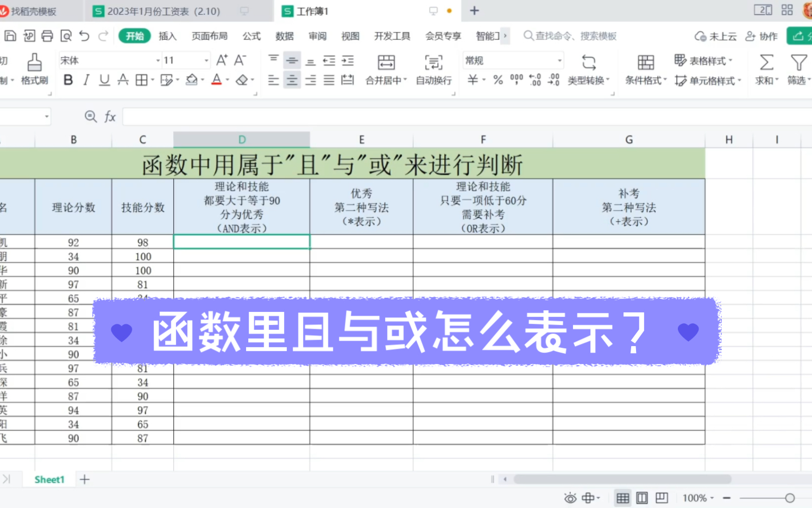812x508 pixels.
Task: Open Print Preview icon
Action: coord(66,36)
